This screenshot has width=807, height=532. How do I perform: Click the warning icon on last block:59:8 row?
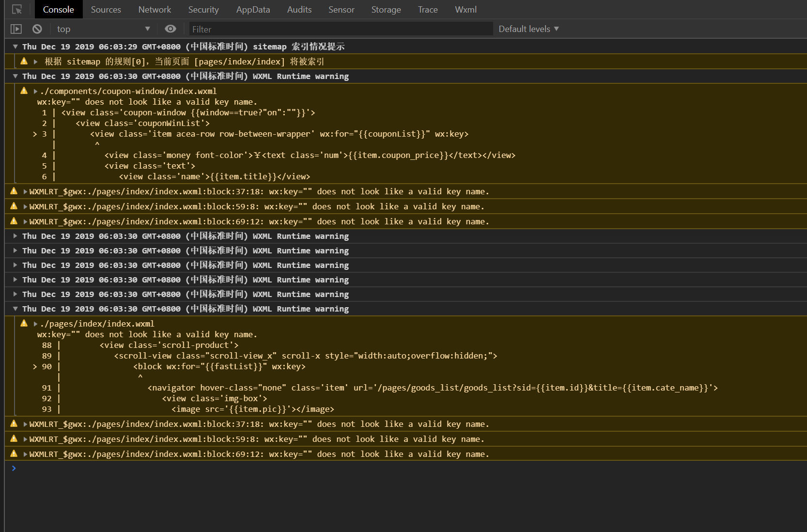pos(14,438)
